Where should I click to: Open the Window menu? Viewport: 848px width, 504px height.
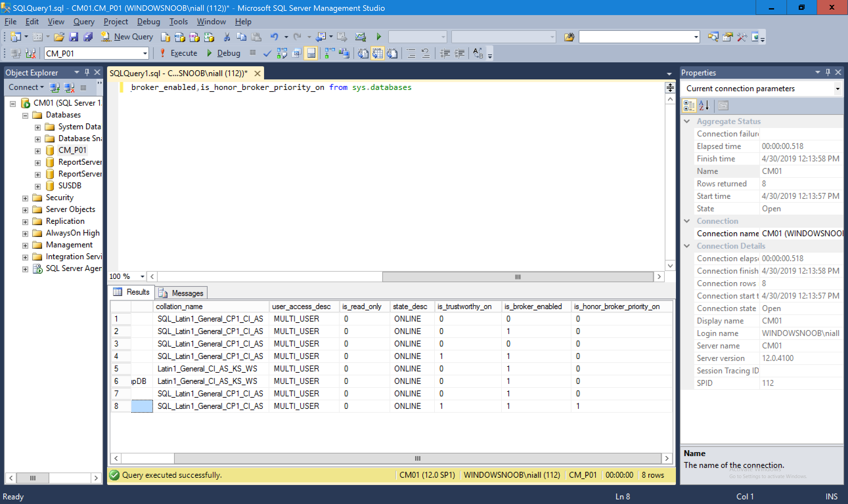(x=211, y=22)
